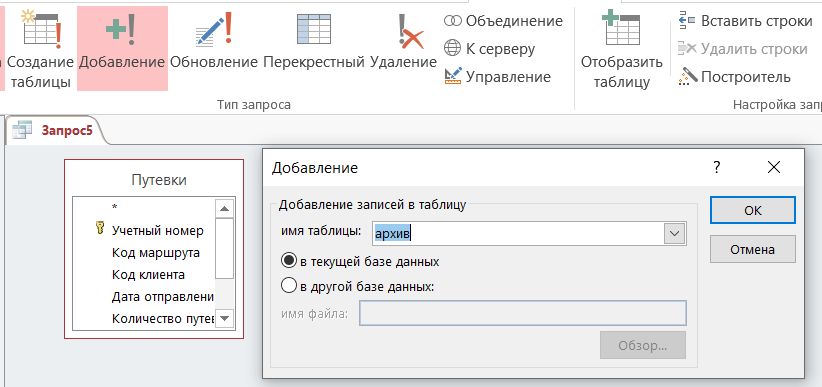Image resolution: width=822 pixels, height=387 pixels.
Task: Select the Создание таблицы query type
Action: coord(41,48)
